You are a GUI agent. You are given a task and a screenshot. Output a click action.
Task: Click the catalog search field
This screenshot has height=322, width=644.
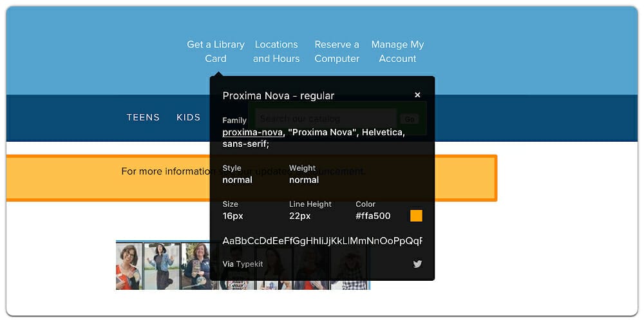(x=325, y=118)
